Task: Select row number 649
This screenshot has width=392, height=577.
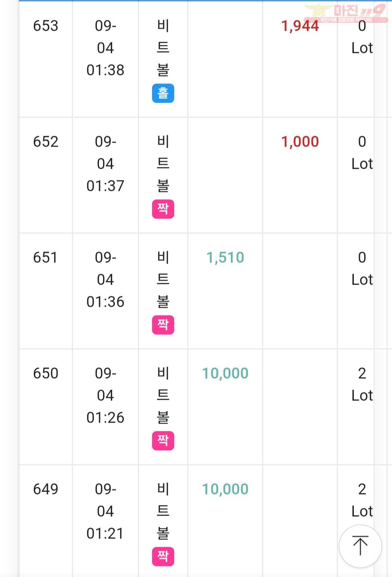Action: 46,489
